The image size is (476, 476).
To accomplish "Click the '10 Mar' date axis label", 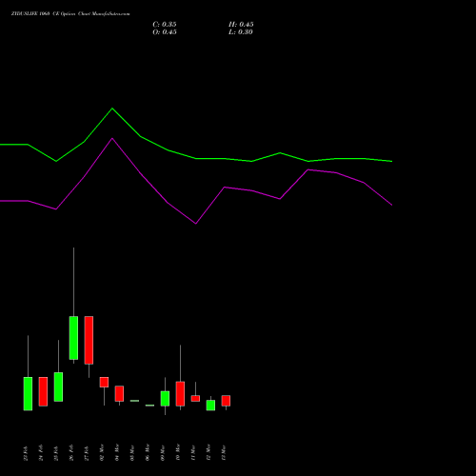I will click(178, 452).
